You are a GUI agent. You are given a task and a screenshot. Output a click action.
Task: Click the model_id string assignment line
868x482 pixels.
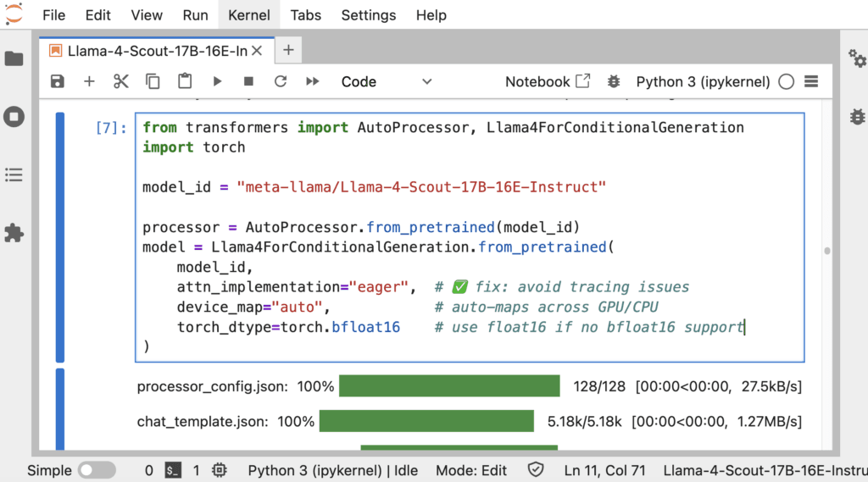pyautogui.click(x=374, y=187)
